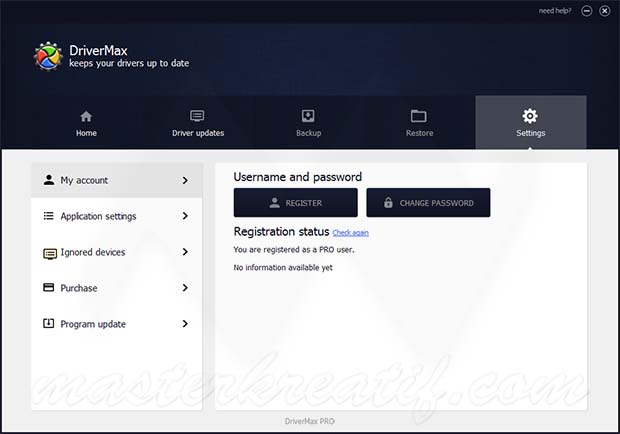Select My account menu label
This screenshot has height=434, width=620.
coord(84,180)
